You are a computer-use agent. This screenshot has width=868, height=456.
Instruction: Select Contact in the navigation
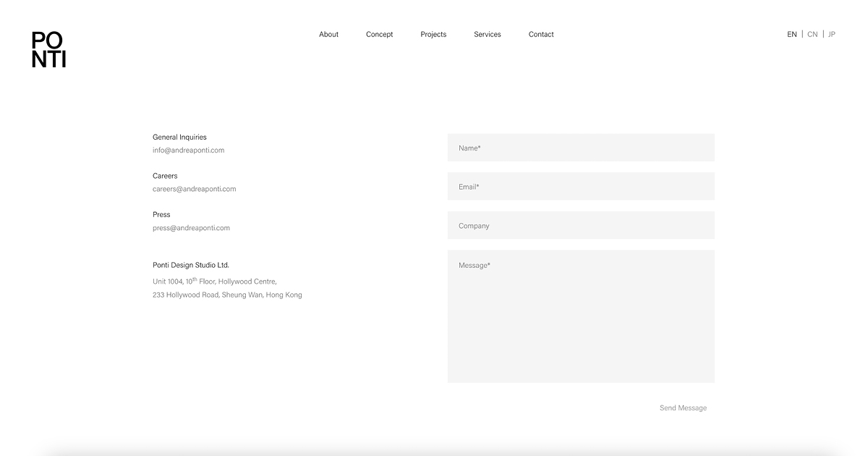pos(541,34)
